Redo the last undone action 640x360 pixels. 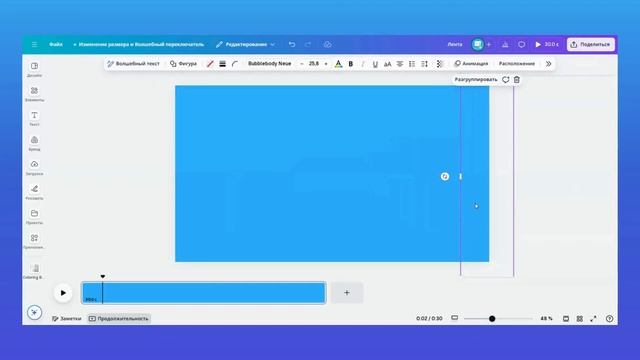(308, 44)
